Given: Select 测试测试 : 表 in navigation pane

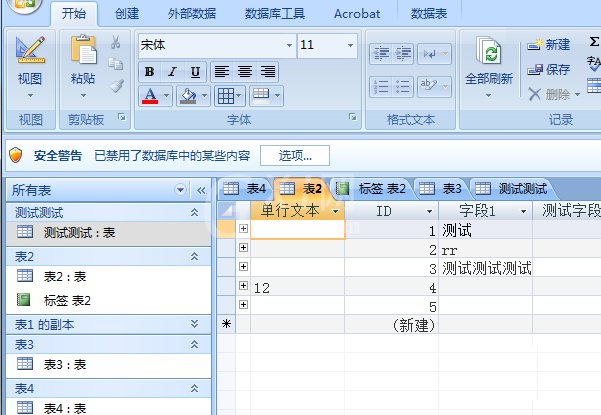Looking at the screenshot, I should pyautogui.click(x=108, y=233).
